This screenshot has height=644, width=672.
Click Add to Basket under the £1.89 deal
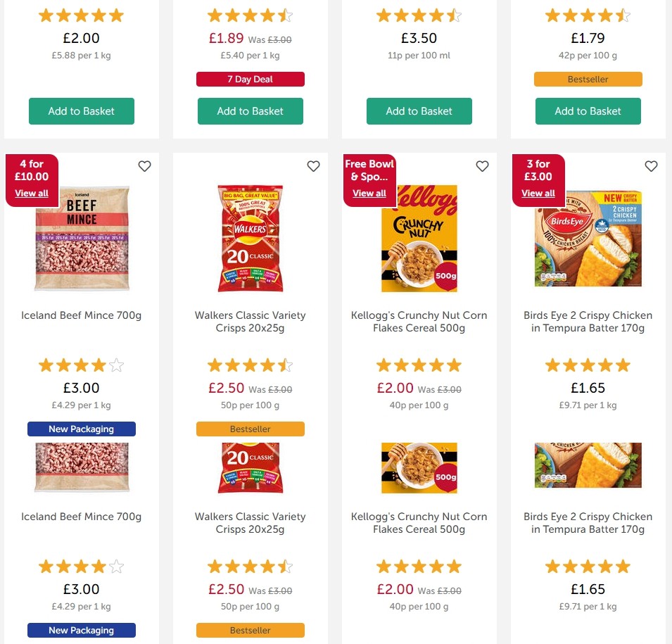[x=250, y=111]
